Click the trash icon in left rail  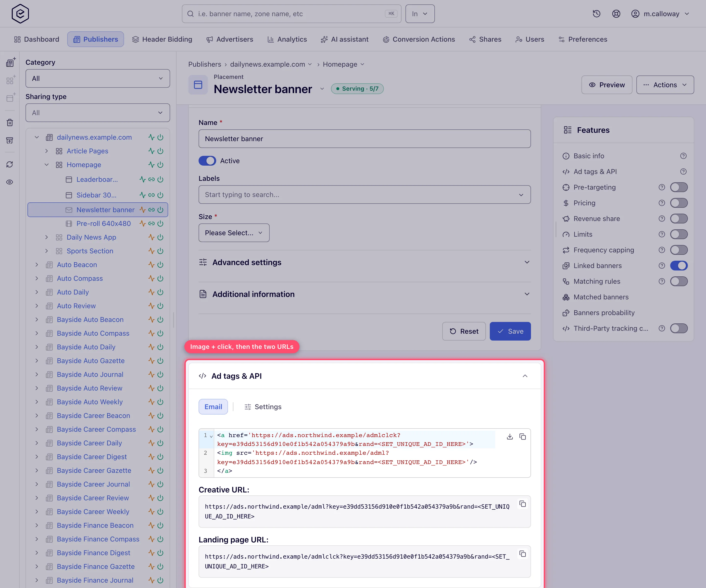tap(10, 122)
